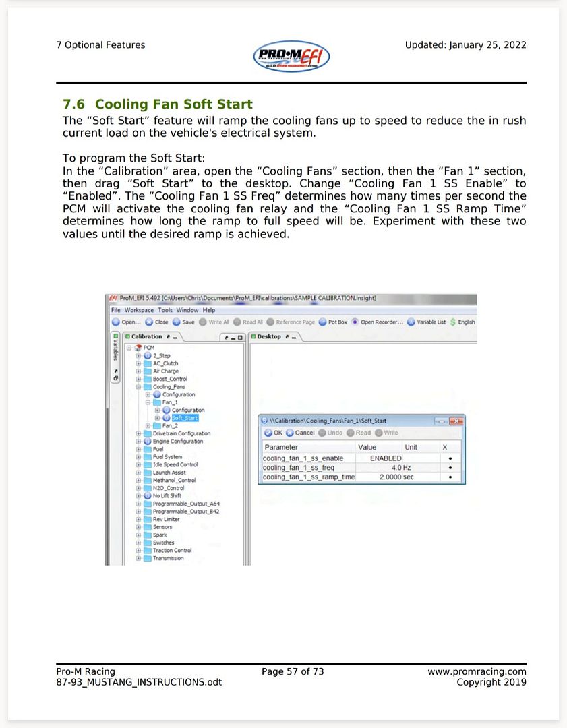
Task: Click the Soft_Start dialog minimize button
Action: [x=441, y=421]
